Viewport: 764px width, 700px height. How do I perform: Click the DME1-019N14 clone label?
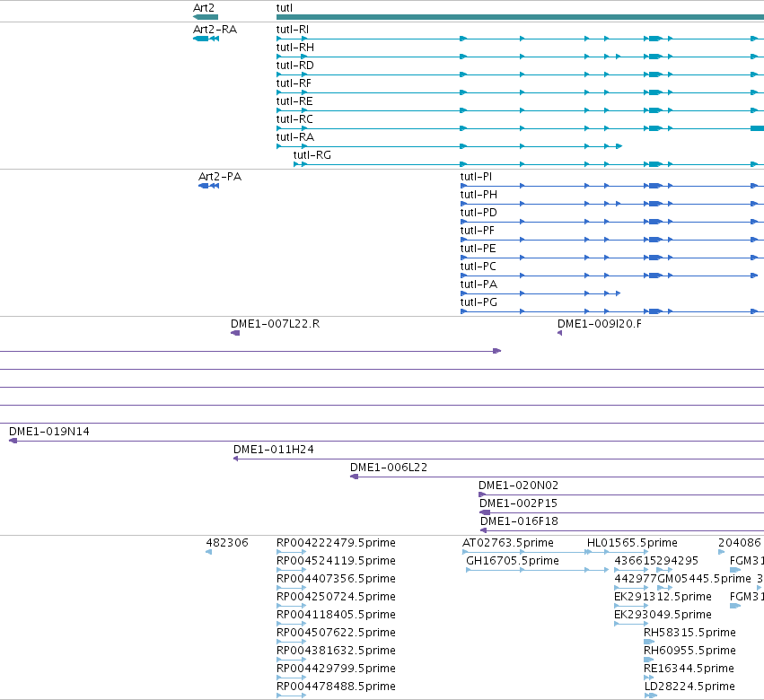point(49,432)
